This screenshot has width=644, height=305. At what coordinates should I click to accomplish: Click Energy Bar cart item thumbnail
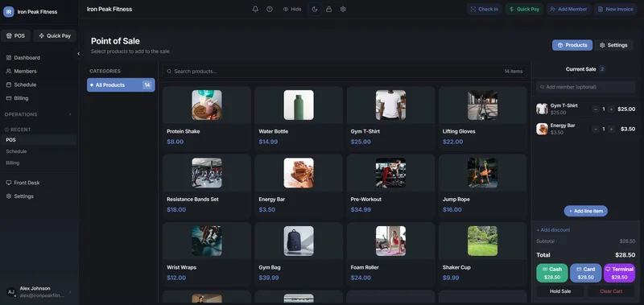pos(542,129)
